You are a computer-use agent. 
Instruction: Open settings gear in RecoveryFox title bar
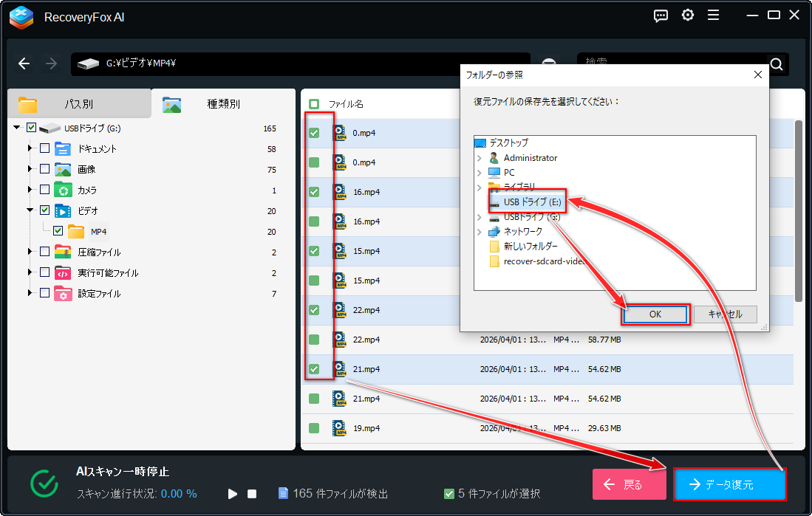(688, 16)
